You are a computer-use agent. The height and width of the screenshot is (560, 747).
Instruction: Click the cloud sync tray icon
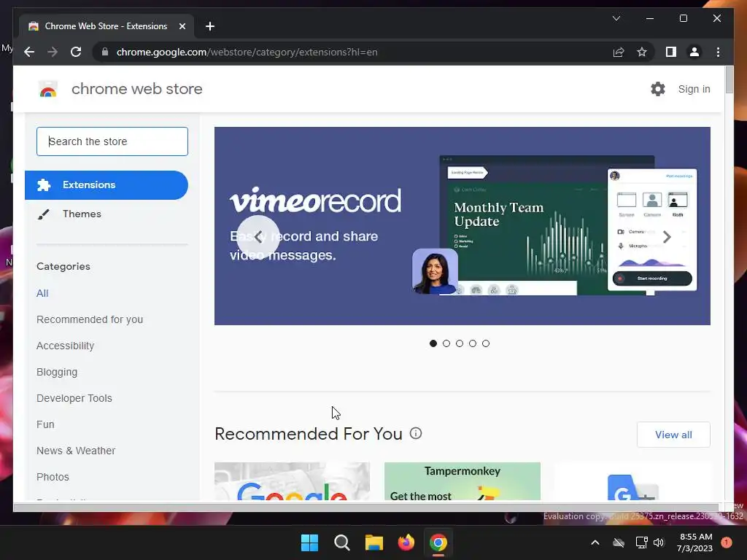[x=619, y=542]
